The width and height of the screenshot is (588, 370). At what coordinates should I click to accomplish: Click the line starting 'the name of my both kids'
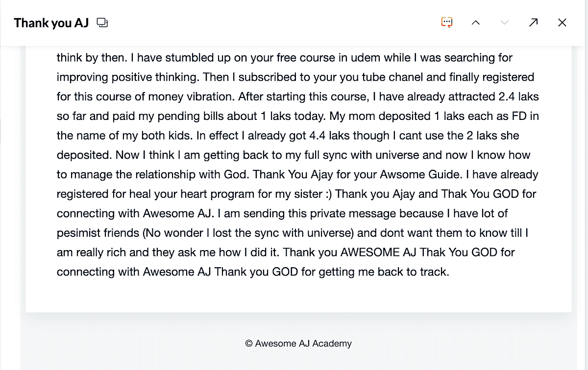coord(288,136)
